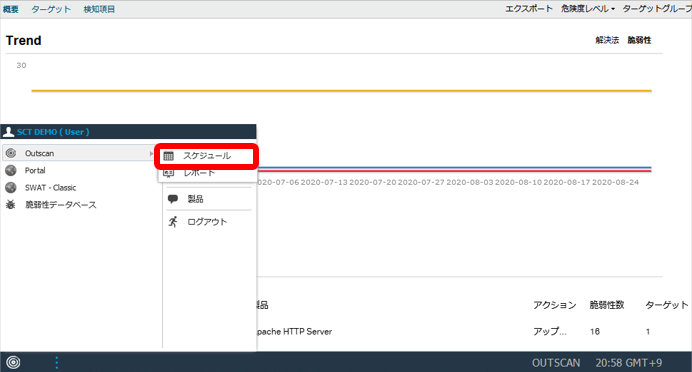The width and height of the screenshot is (692, 372).
Task: Open the main menu spiral icon in bottom bar
Action: [13, 363]
